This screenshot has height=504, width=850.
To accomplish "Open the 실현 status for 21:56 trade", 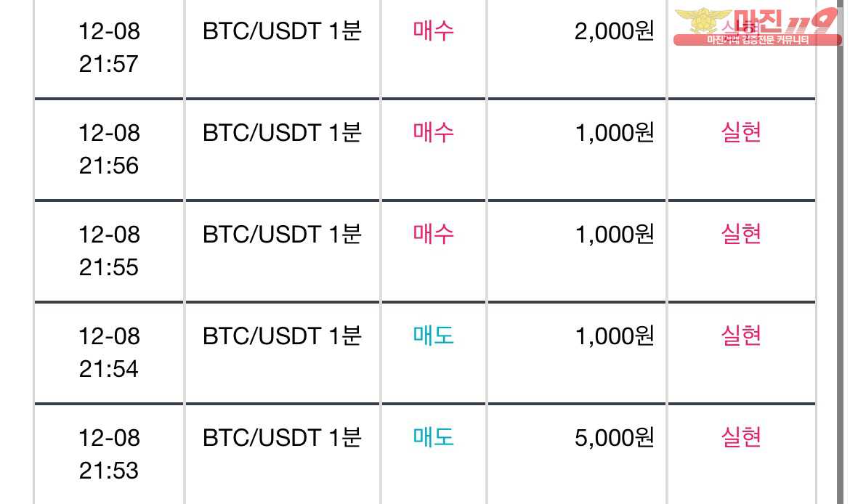I will point(741,132).
